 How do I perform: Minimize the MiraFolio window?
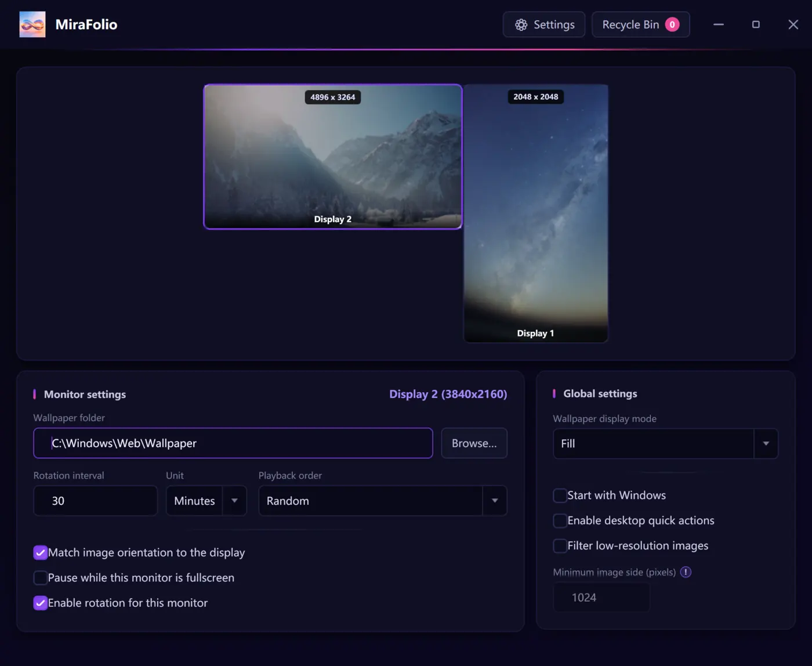(x=719, y=24)
